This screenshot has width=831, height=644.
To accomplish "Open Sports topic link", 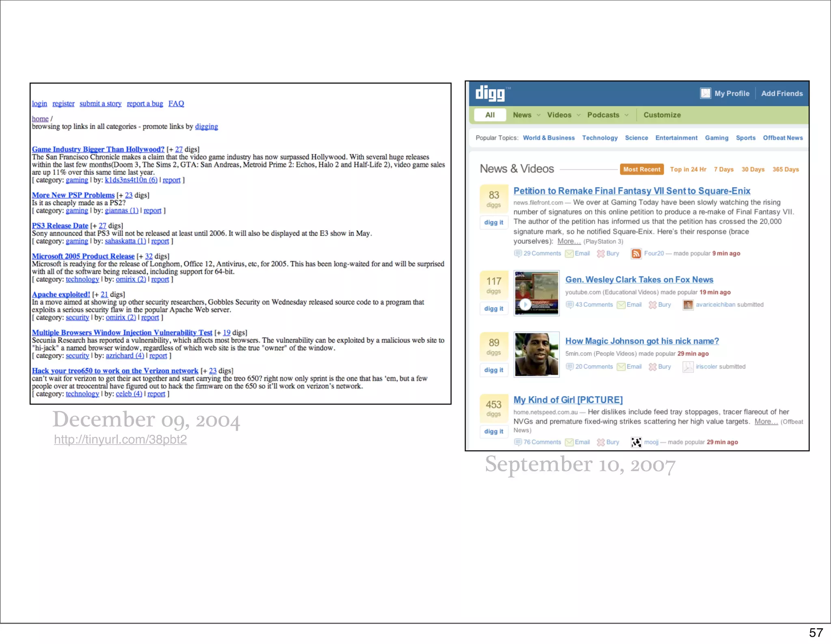I will click(746, 138).
